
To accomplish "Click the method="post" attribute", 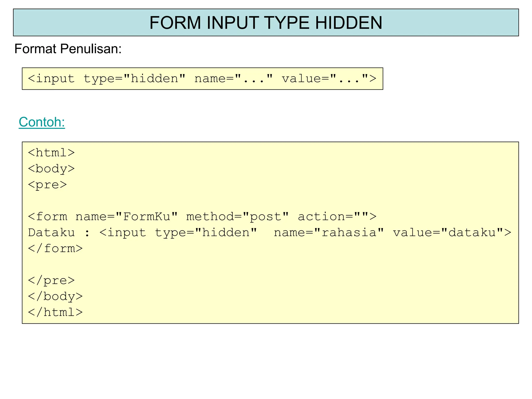I will [237, 216].
